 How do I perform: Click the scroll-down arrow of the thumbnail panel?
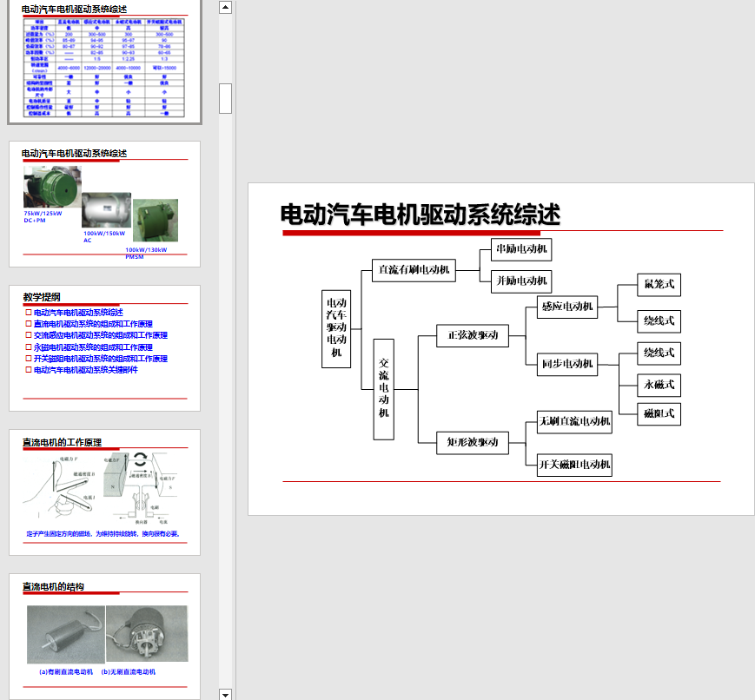pyautogui.click(x=225, y=694)
